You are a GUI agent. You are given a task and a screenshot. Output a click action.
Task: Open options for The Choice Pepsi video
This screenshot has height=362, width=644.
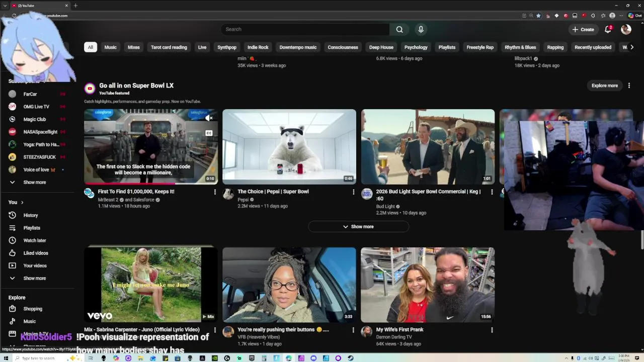353,192
